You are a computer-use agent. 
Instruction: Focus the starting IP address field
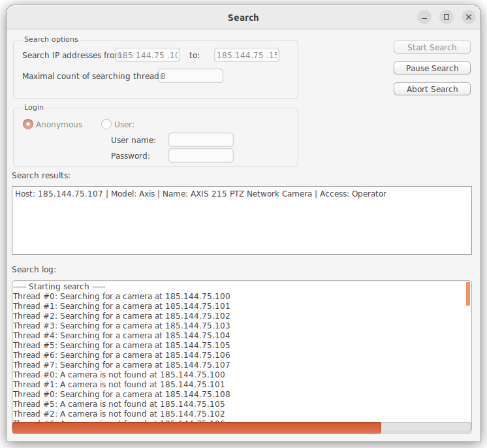pyautogui.click(x=148, y=55)
